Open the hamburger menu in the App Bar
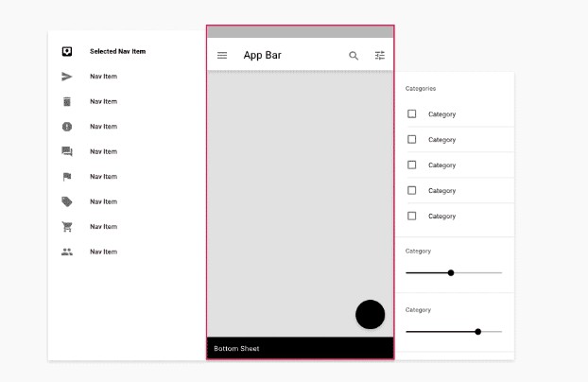Image resolution: width=588 pixels, height=382 pixels. coord(222,56)
